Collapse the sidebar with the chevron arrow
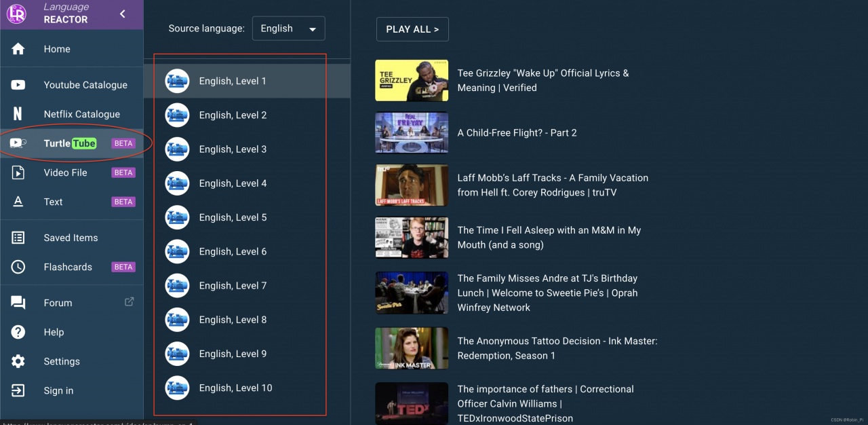 point(122,14)
